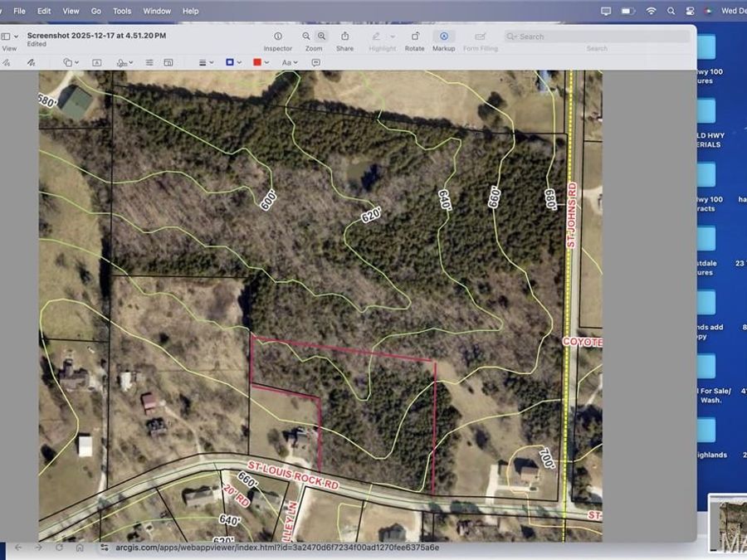The height and width of the screenshot is (560, 747).
Task: Open the File menu
Action: (20, 11)
